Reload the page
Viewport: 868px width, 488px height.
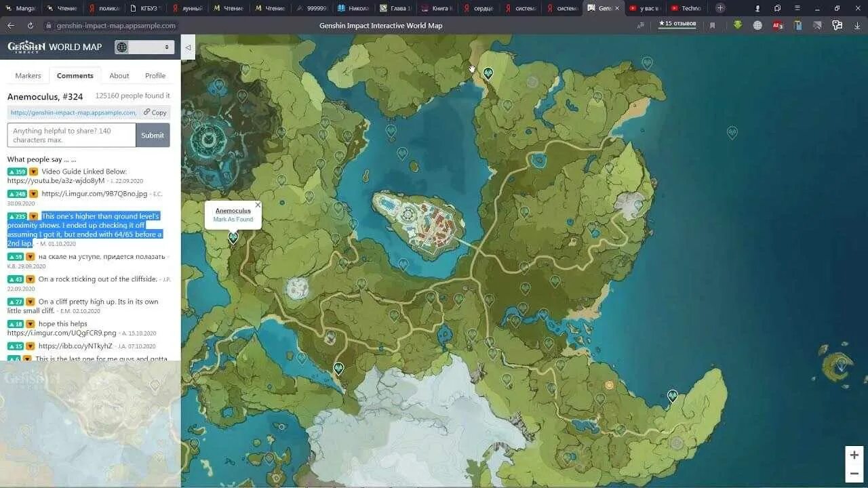(x=31, y=25)
